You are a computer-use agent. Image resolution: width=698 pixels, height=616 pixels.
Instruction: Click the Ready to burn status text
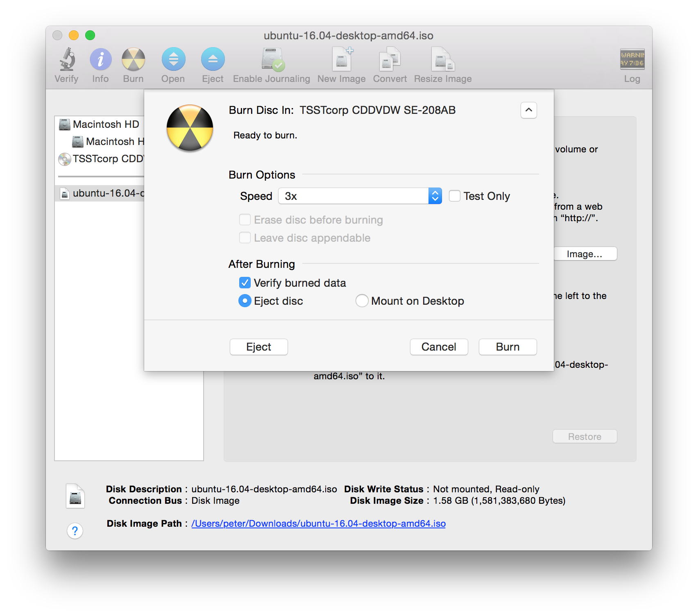coord(265,136)
